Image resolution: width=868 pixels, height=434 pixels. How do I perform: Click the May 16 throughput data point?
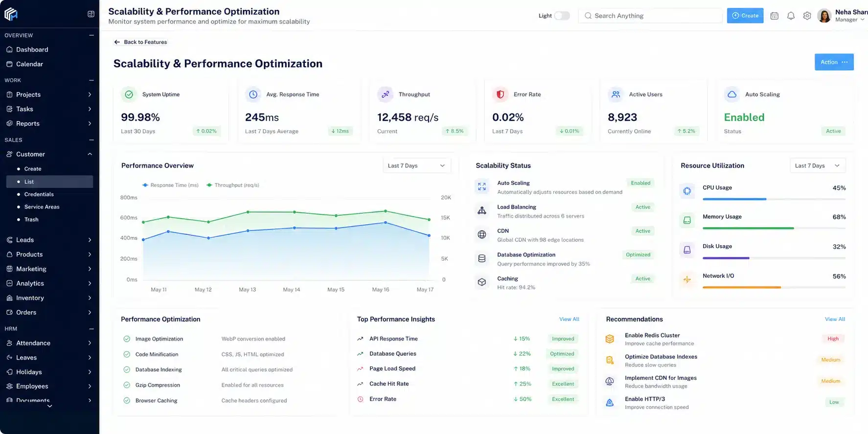[386, 211]
